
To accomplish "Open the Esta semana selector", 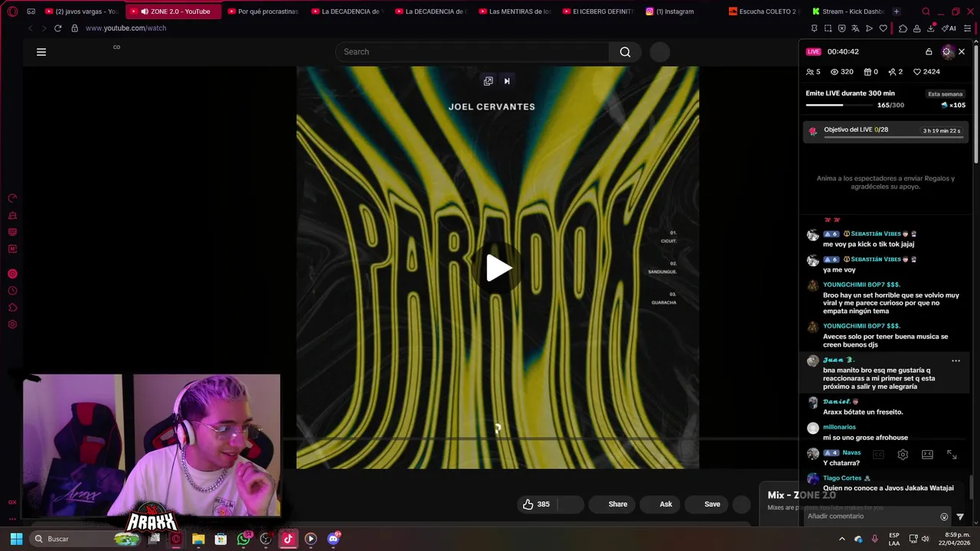I will [946, 94].
